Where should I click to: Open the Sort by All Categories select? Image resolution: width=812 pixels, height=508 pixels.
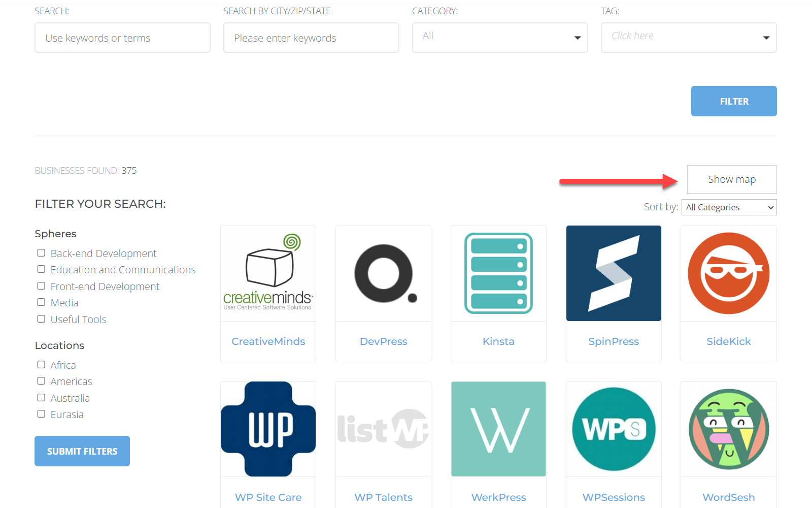729,207
